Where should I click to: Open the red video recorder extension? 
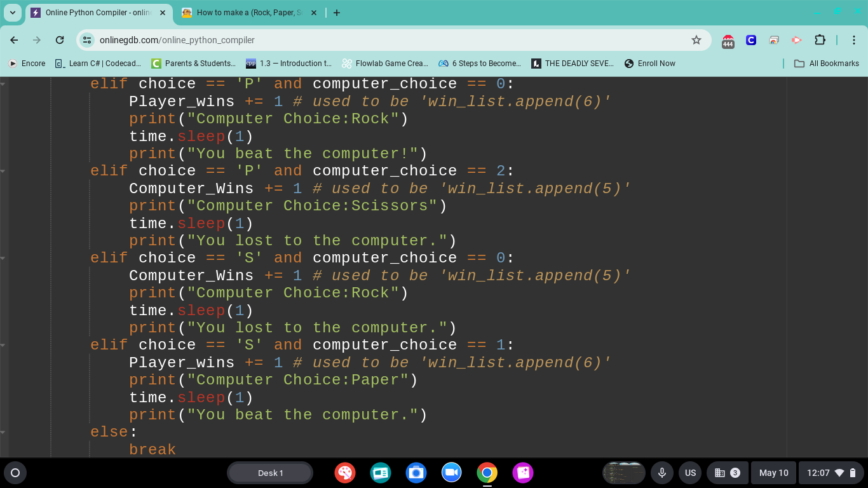[796, 40]
